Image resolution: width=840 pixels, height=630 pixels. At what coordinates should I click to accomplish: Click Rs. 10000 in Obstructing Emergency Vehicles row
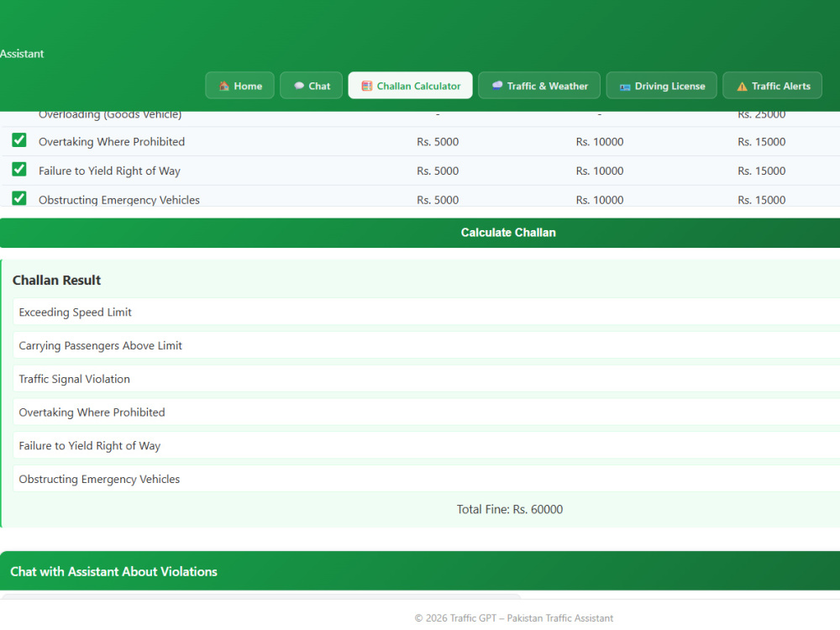click(x=600, y=200)
